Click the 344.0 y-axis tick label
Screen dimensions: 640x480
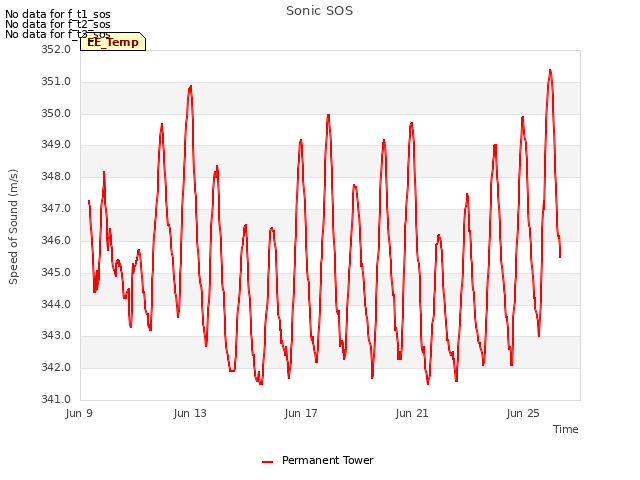click(56, 304)
